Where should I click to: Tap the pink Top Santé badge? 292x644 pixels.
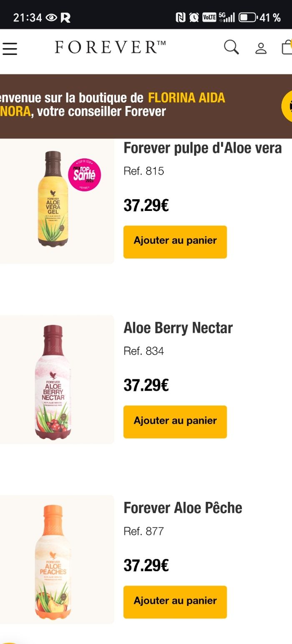pyautogui.click(x=85, y=175)
